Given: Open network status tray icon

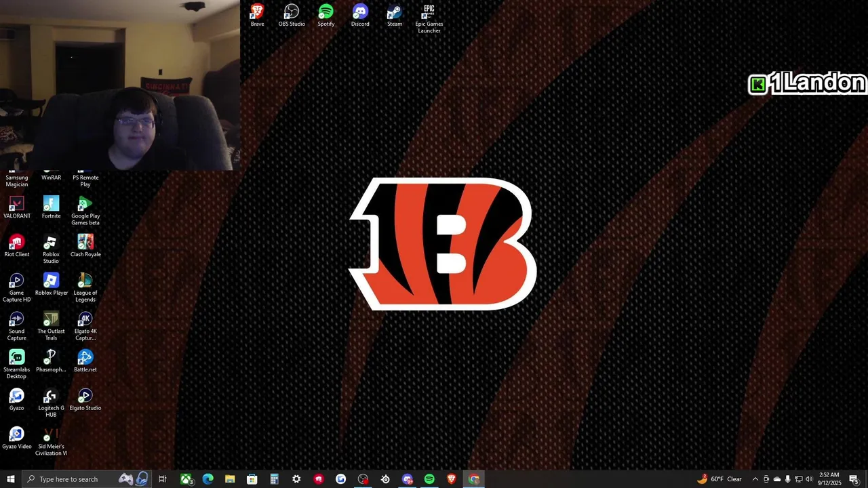Looking at the screenshot, I should [798, 479].
